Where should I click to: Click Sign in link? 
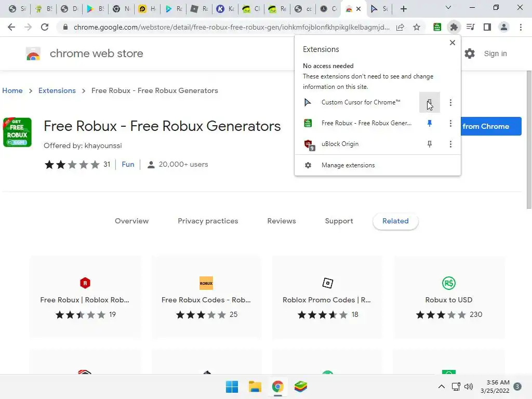495,54
